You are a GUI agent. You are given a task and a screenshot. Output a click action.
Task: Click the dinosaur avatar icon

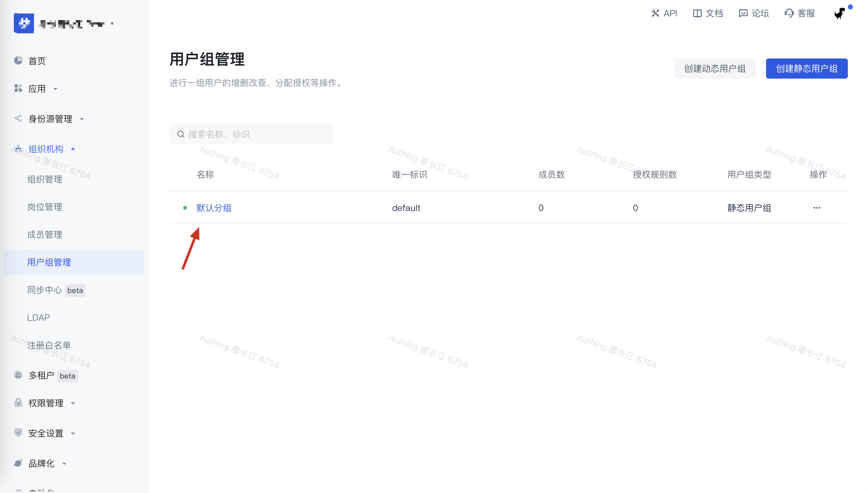coord(840,14)
